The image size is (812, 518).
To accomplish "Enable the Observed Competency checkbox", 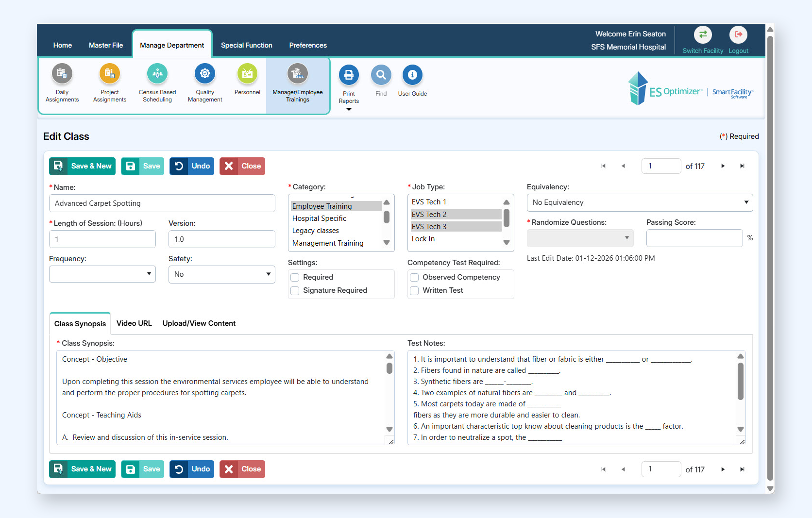I will pyautogui.click(x=414, y=277).
